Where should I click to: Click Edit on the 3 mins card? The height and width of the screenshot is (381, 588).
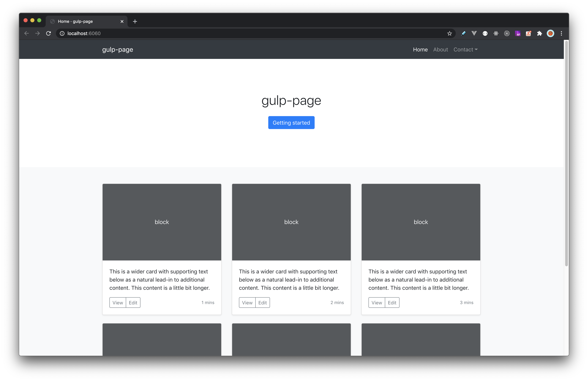click(x=392, y=303)
